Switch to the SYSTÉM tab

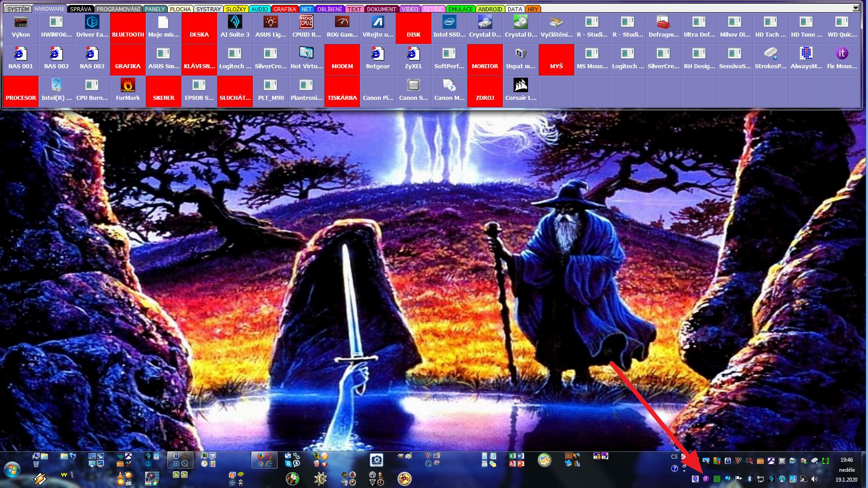(18, 9)
